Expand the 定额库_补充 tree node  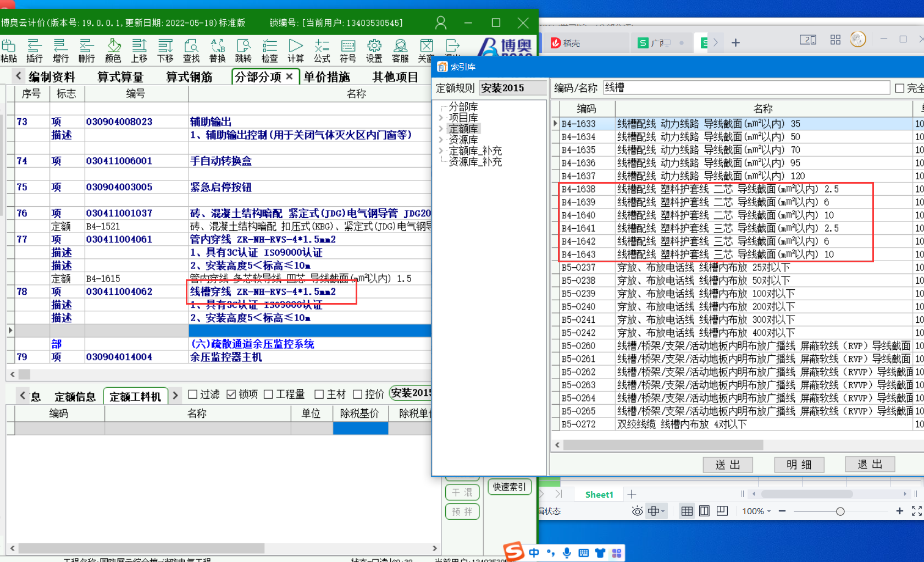441,151
